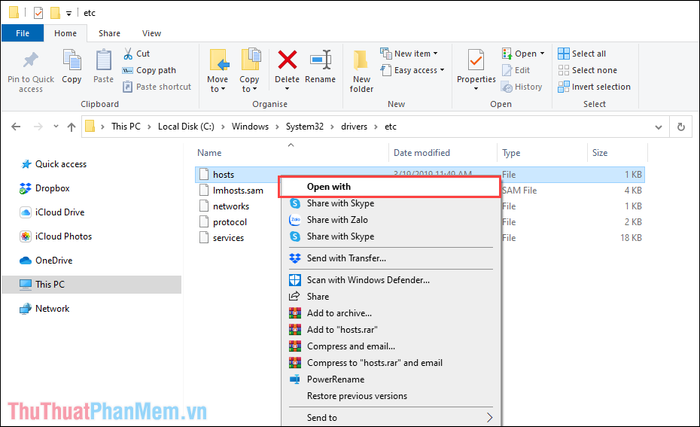
Task: Click Copy path command
Action: coord(150,70)
